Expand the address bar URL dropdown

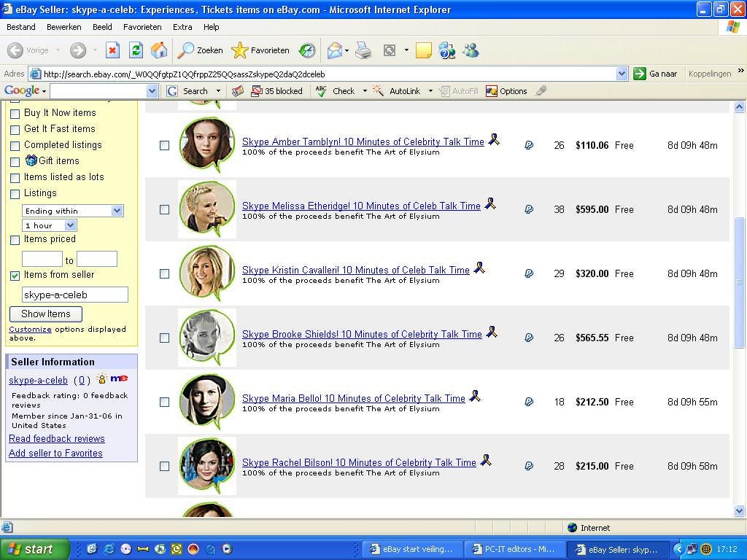[621, 73]
